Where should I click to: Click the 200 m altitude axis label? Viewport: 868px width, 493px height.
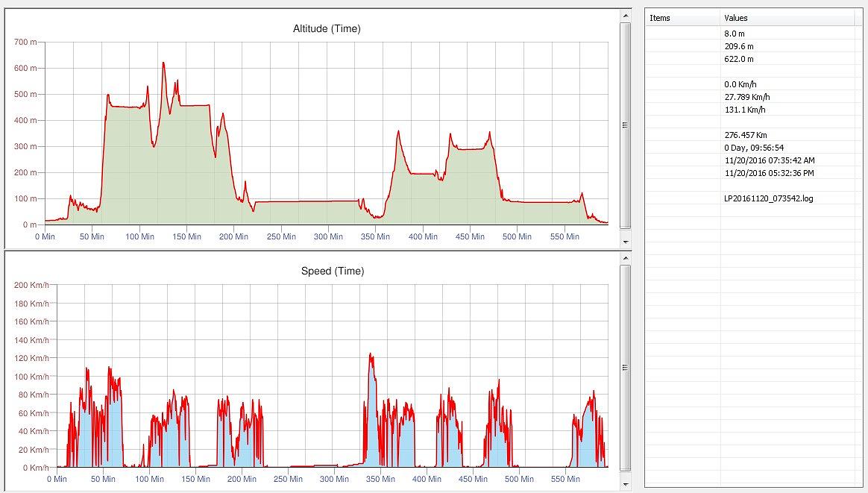(25, 172)
